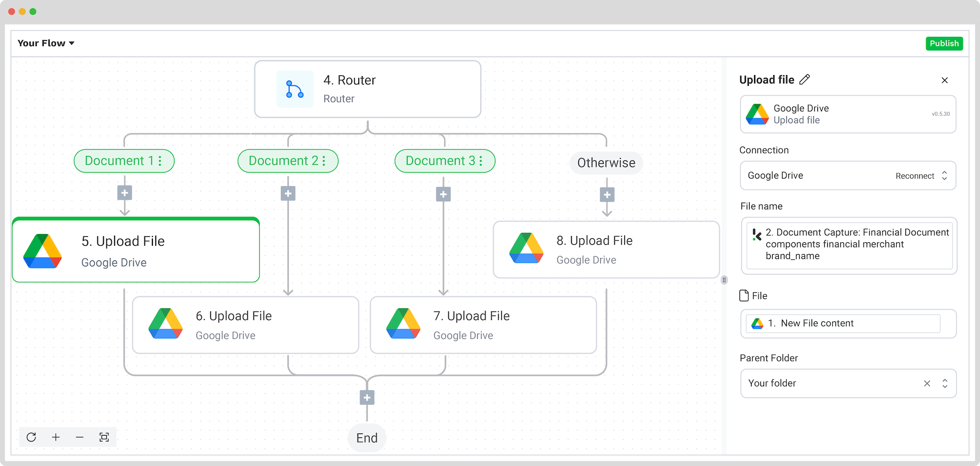Viewport: 980px width, 466px height.
Task: Click the End node
Action: coord(367,438)
